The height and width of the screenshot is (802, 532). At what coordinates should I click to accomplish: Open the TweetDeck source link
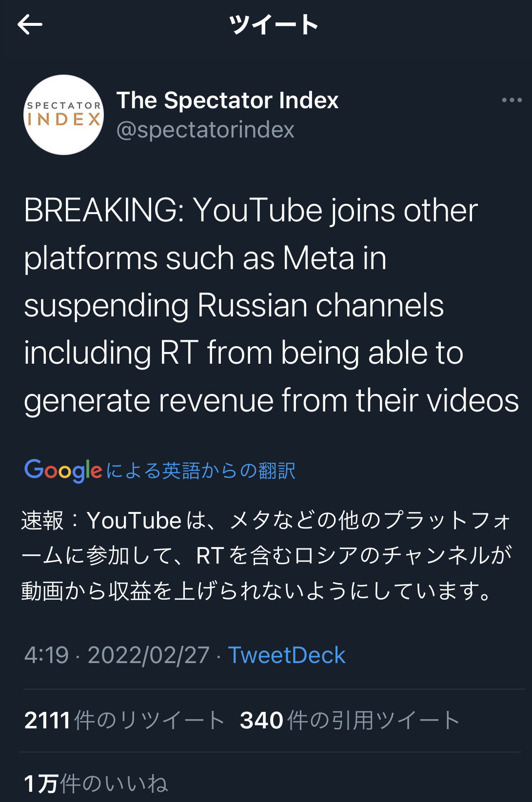(x=287, y=655)
